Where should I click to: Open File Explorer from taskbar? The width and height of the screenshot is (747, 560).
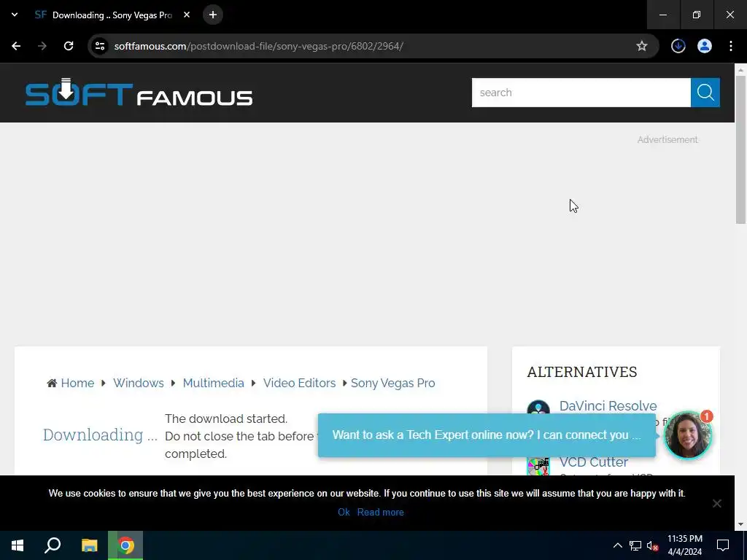click(x=89, y=545)
